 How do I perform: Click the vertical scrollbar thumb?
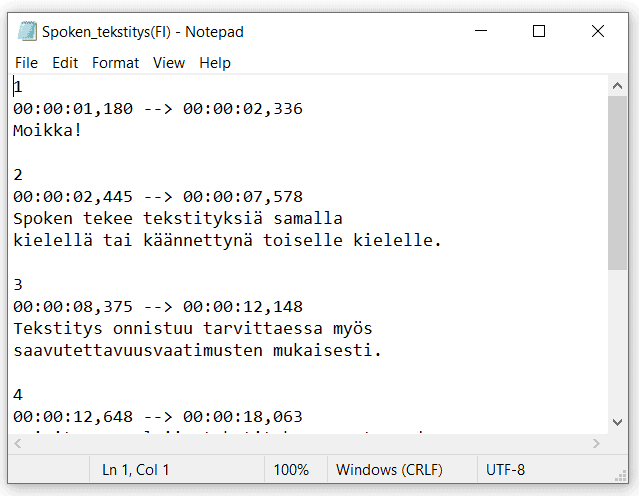tap(617, 183)
